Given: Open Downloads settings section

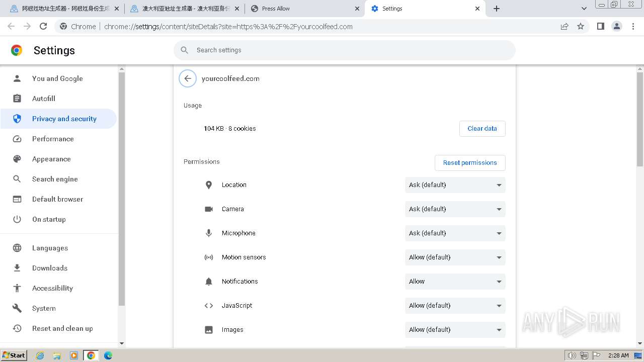Looking at the screenshot, I should pyautogui.click(x=58, y=268).
